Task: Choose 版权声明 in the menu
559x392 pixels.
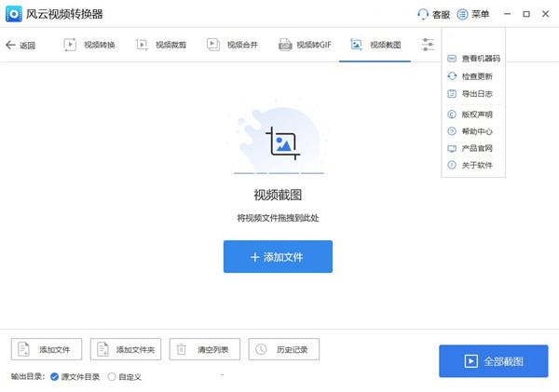Action: tap(473, 115)
